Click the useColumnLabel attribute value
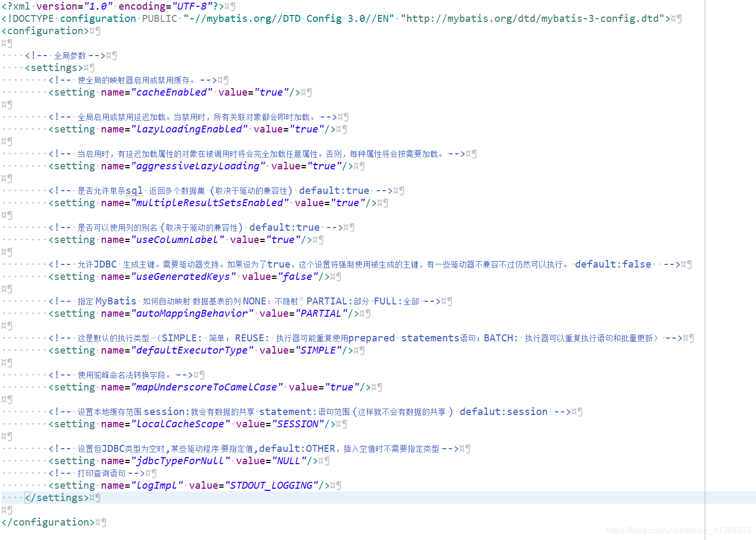Viewport: 756px width, 540px height. tap(177, 240)
